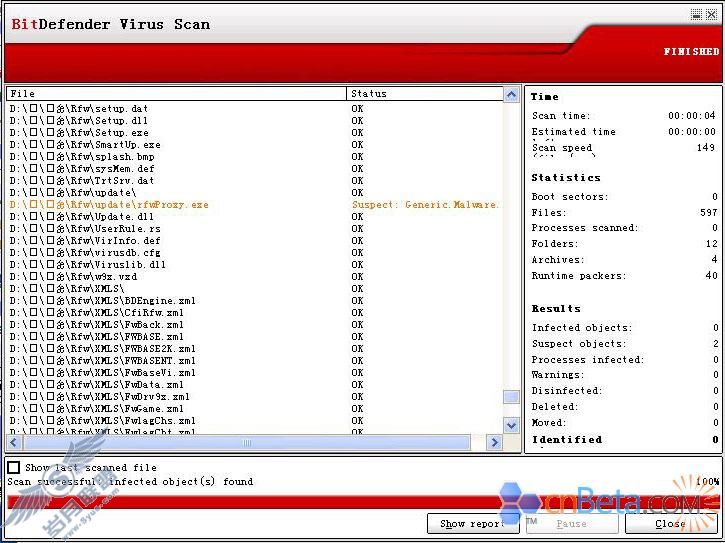Image resolution: width=725 pixels, height=543 pixels.
Task: Select the Rfw\Update.dll row
Action: [255, 216]
